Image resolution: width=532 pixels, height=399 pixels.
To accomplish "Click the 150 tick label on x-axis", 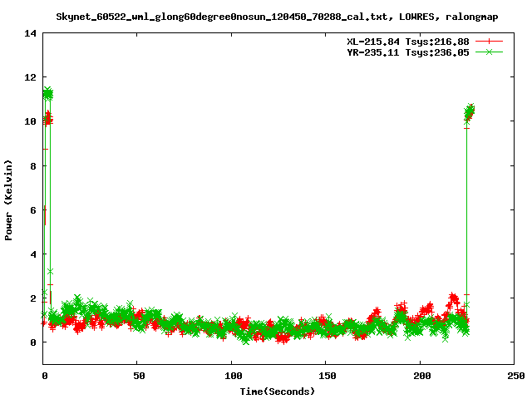I will coord(326,376).
